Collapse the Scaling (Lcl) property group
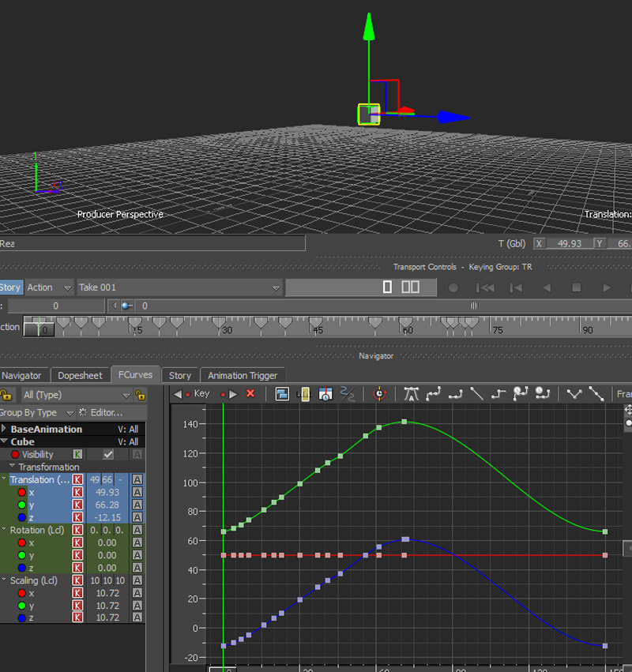Image resolution: width=632 pixels, height=672 pixels. [x=4, y=580]
